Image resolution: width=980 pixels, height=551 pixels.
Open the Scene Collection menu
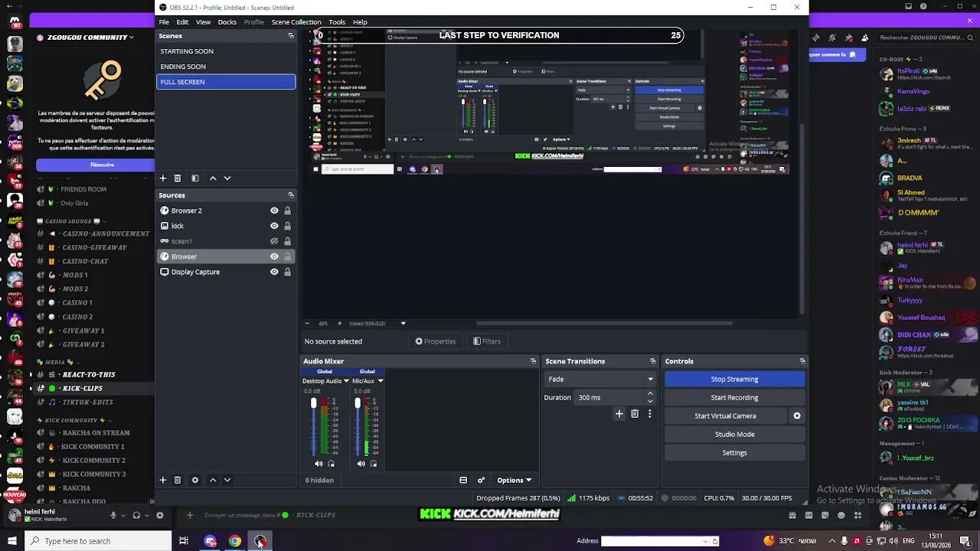click(x=296, y=22)
